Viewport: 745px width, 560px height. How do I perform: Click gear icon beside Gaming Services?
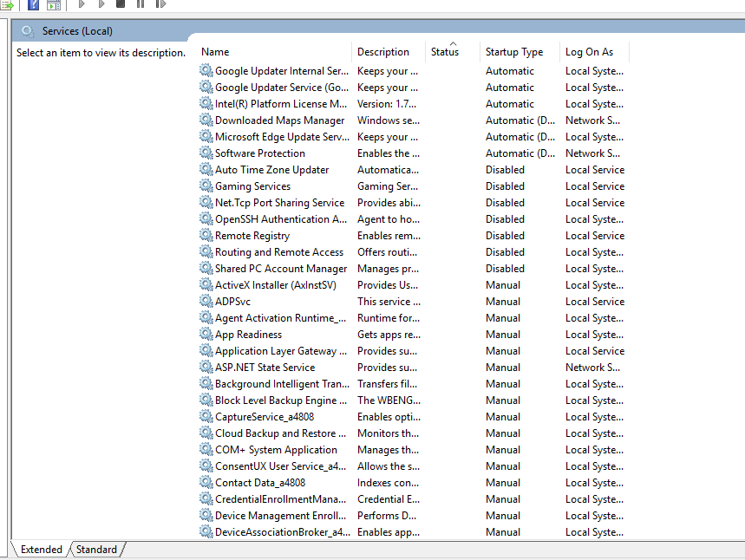[206, 186]
